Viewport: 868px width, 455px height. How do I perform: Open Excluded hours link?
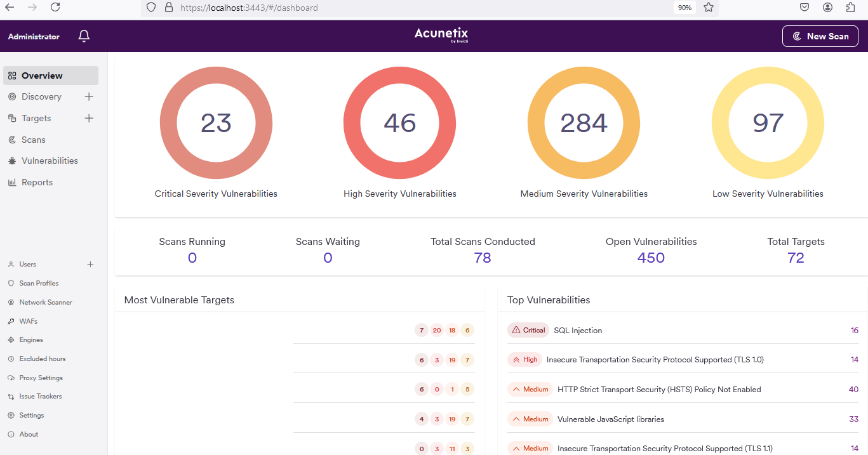point(43,359)
